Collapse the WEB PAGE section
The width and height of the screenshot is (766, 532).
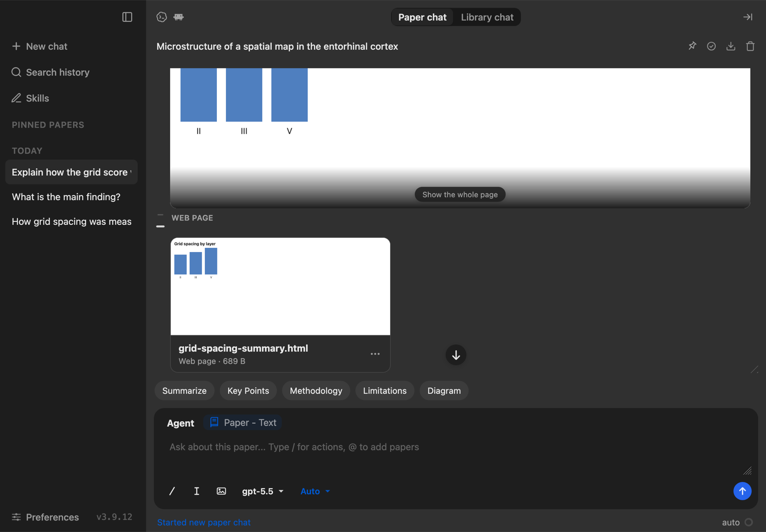160,221
